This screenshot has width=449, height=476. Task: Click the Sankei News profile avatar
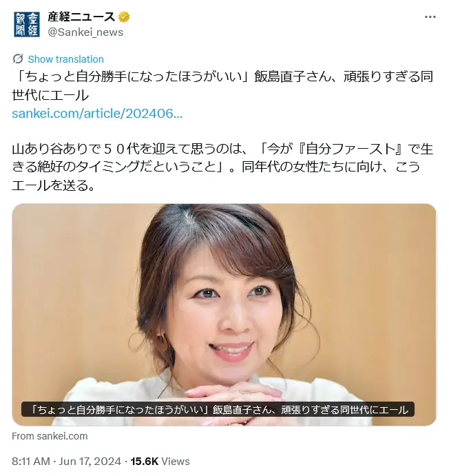pos(27,24)
